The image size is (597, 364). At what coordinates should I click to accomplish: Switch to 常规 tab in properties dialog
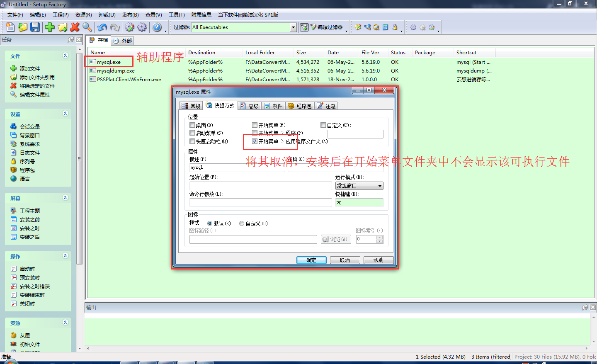point(191,106)
